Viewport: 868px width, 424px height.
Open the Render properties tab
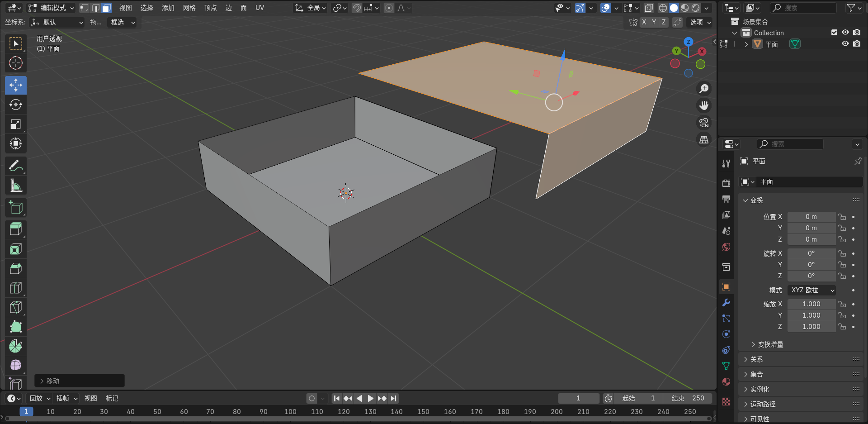coord(726,183)
